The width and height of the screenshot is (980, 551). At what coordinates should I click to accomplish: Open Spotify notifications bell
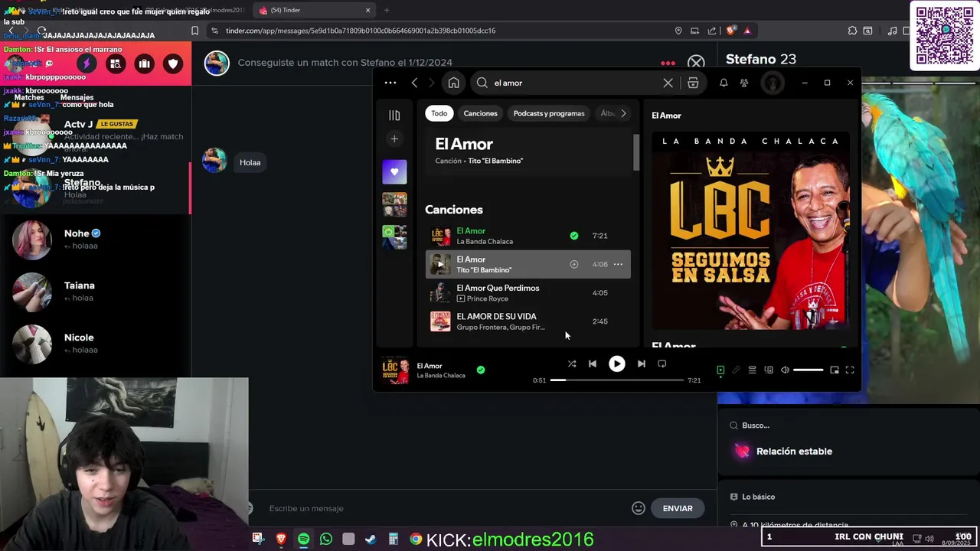[x=724, y=83]
